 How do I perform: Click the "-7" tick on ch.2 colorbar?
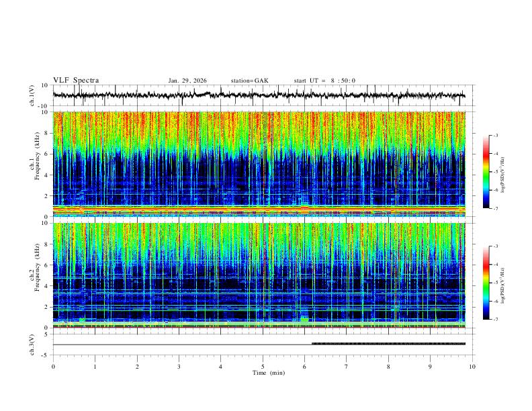pyautogui.click(x=495, y=320)
